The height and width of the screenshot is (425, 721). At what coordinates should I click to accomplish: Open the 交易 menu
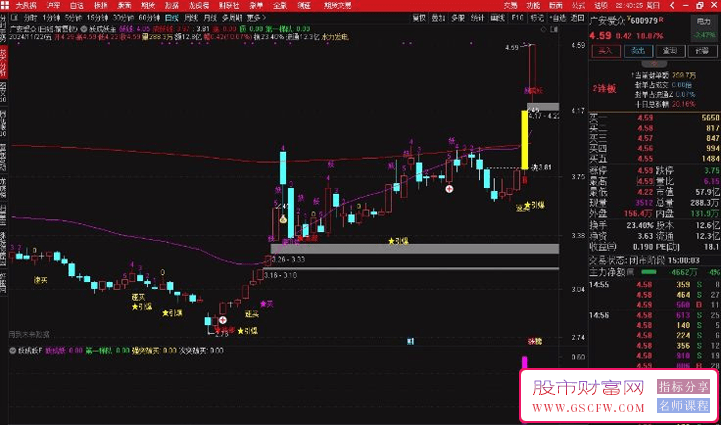(510, 6)
